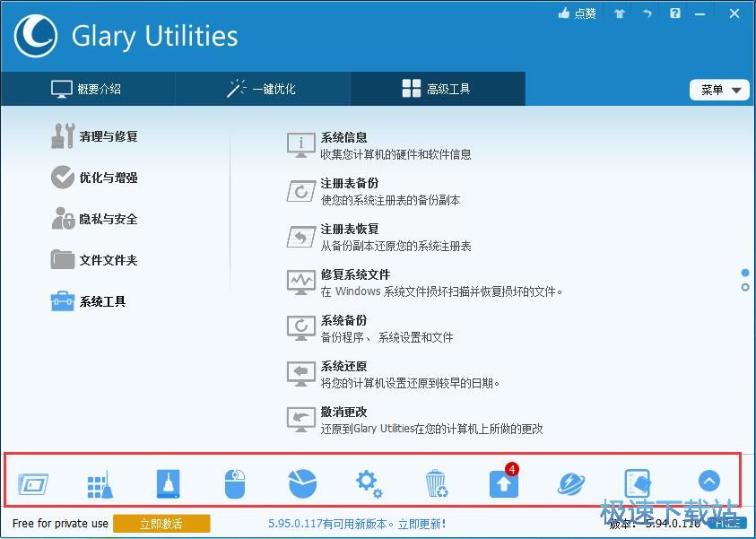Click the registry cleaner grid-and-broom icon
Screen dimensions: 756x539
pos(100,483)
